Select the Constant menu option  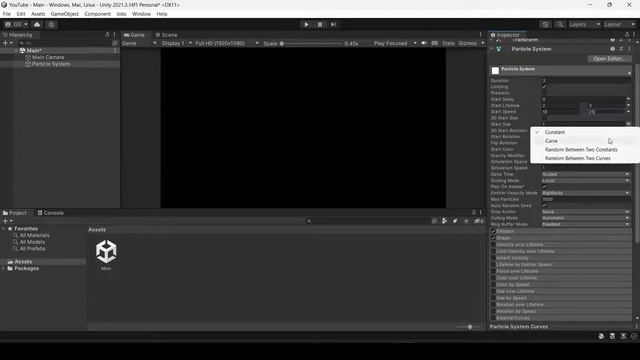click(x=555, y=132)
